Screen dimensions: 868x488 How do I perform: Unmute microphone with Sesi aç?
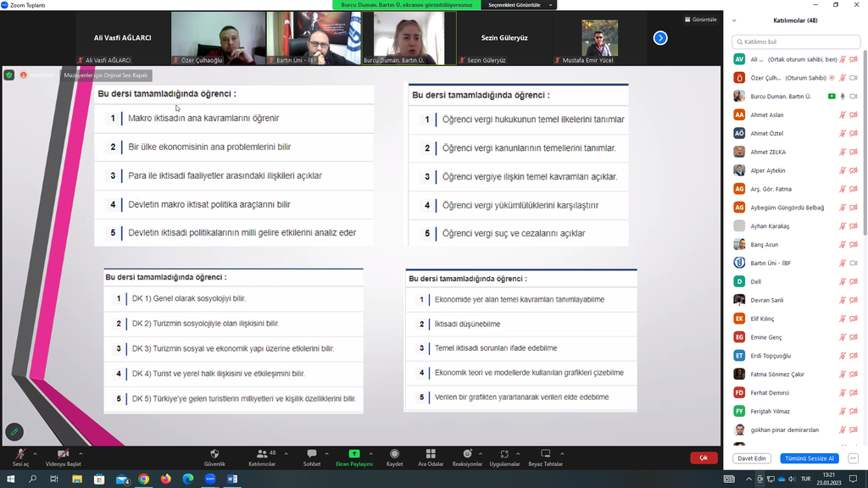19,455
